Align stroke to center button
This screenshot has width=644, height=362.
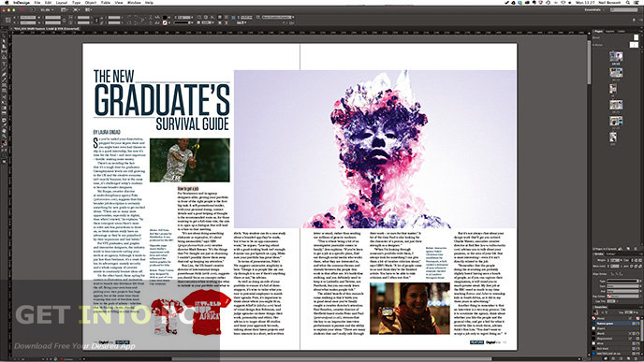[612, 274]
